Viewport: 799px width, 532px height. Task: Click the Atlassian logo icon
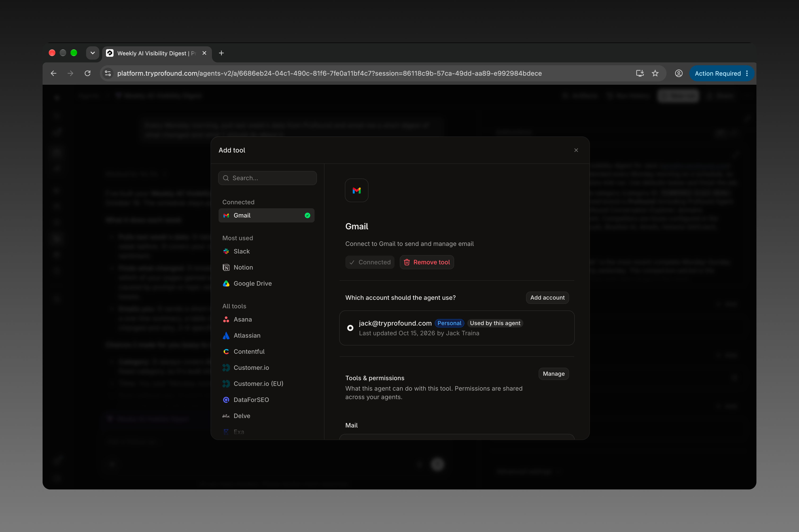click(226, 336)
